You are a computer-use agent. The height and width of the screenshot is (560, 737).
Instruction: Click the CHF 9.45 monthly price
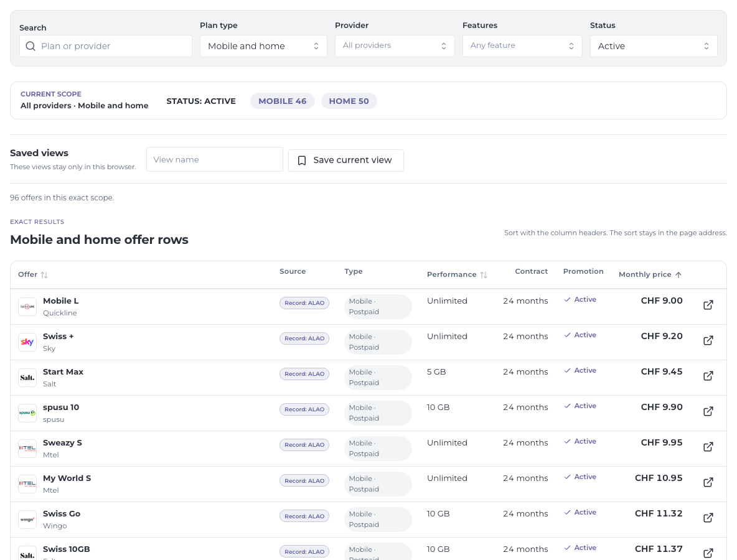(x=661, y=371)
